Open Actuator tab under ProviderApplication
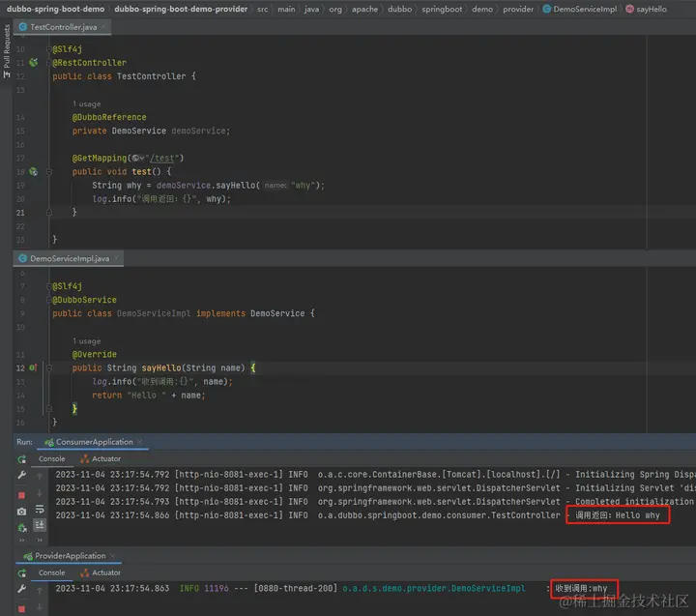Screen dimensions: 696x616 pyautogui.click(x=101, y=572)
